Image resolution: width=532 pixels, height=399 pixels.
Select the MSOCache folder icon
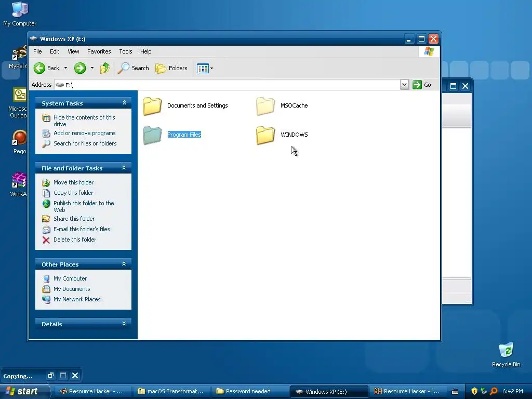265,106
